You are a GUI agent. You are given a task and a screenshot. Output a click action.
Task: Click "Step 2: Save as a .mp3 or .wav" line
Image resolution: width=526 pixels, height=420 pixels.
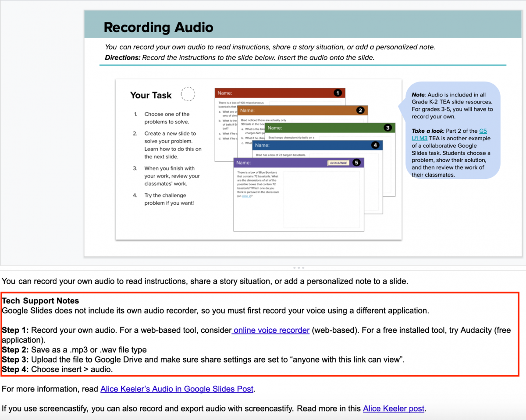click(74, 350)
